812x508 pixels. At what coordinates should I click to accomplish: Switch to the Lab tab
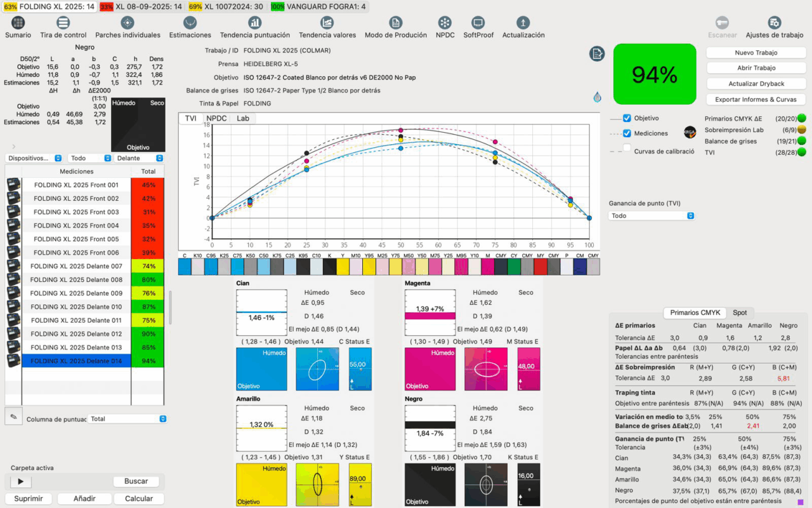click(243, 118)
